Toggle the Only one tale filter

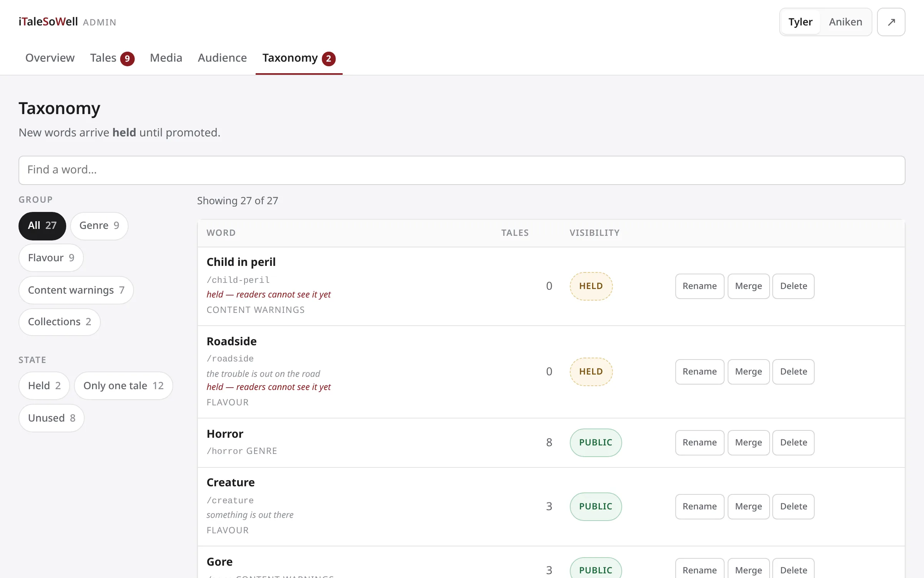(x=124, y=386)
